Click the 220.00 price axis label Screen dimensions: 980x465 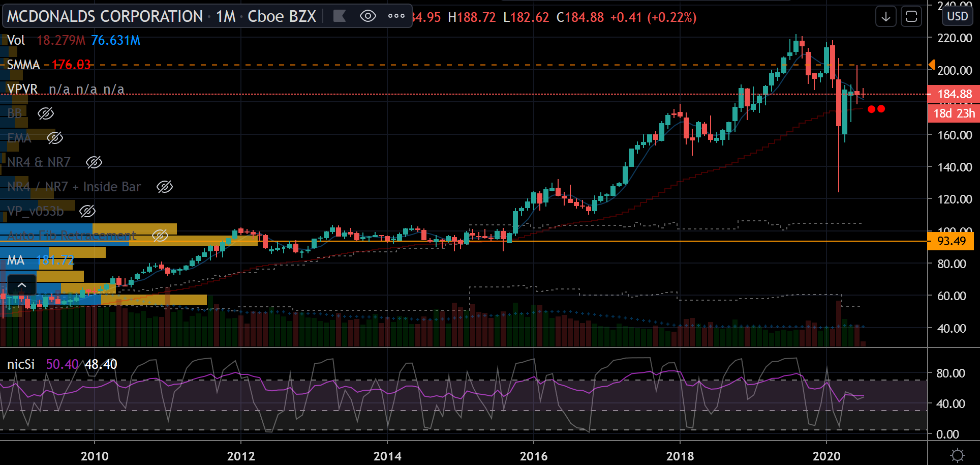coord(955,38)
